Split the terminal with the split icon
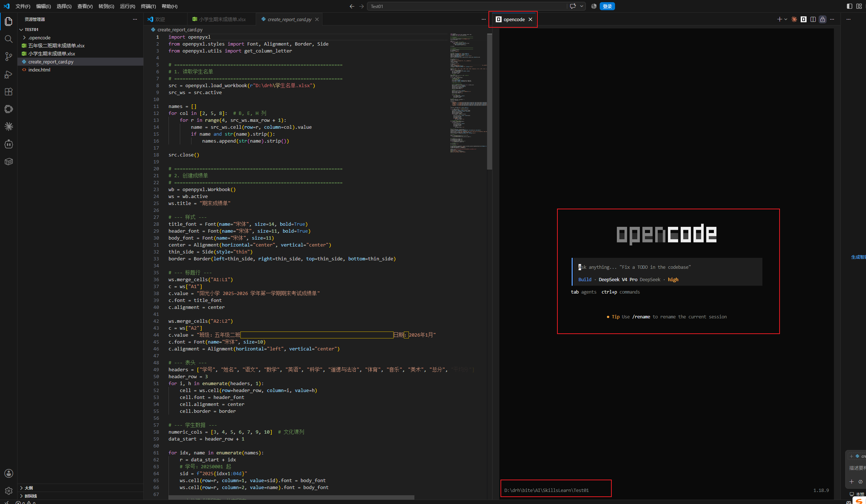 pos(813,19)
